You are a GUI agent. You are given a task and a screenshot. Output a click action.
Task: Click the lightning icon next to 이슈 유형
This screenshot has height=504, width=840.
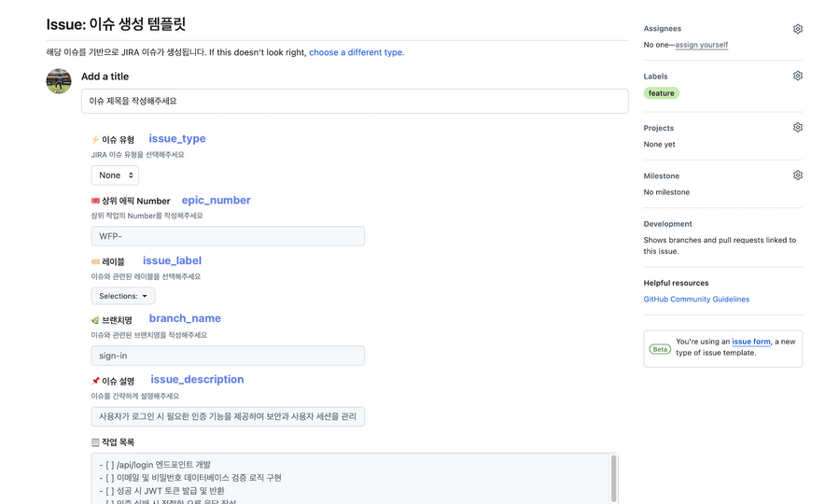[x=95, y=140]
